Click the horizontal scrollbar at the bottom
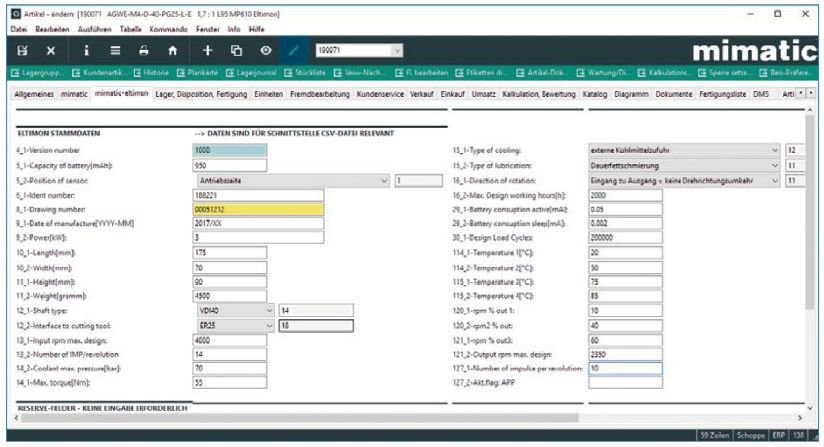This screenshot has width=824, height=447. [x=300, y=418]
